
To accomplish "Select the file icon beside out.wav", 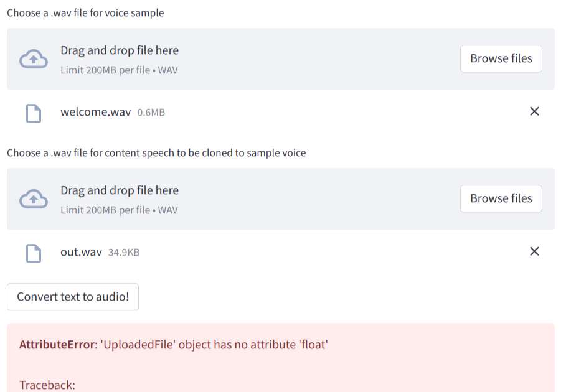I will click(33, 253).
